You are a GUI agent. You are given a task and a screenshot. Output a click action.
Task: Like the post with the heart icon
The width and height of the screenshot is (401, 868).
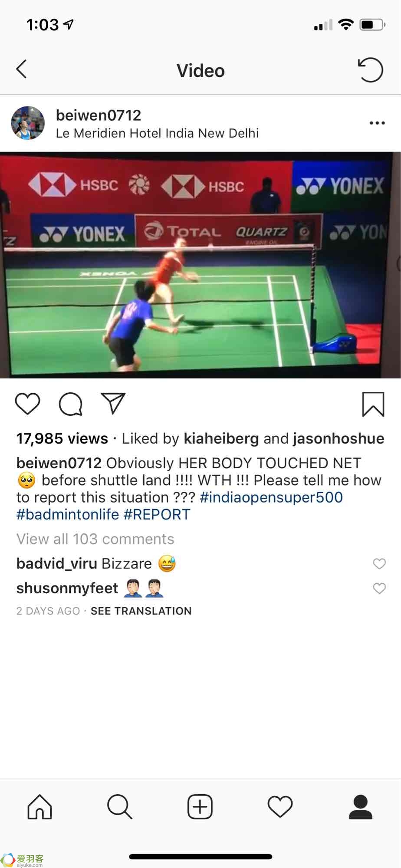coord(28,404)
